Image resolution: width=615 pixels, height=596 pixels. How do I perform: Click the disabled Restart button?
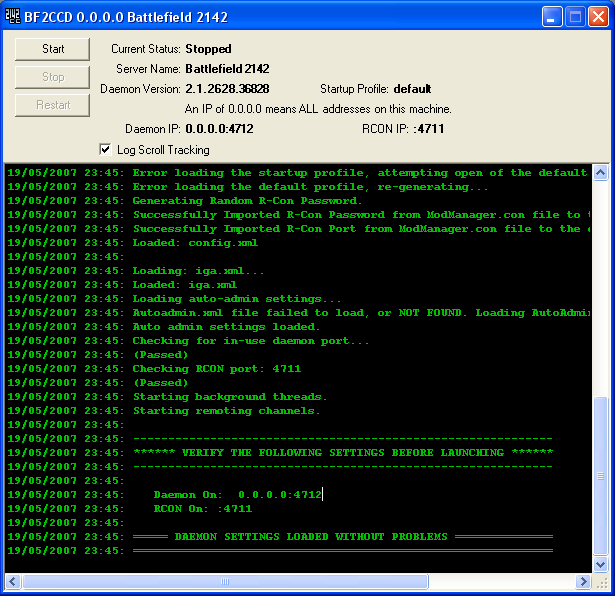53,105
